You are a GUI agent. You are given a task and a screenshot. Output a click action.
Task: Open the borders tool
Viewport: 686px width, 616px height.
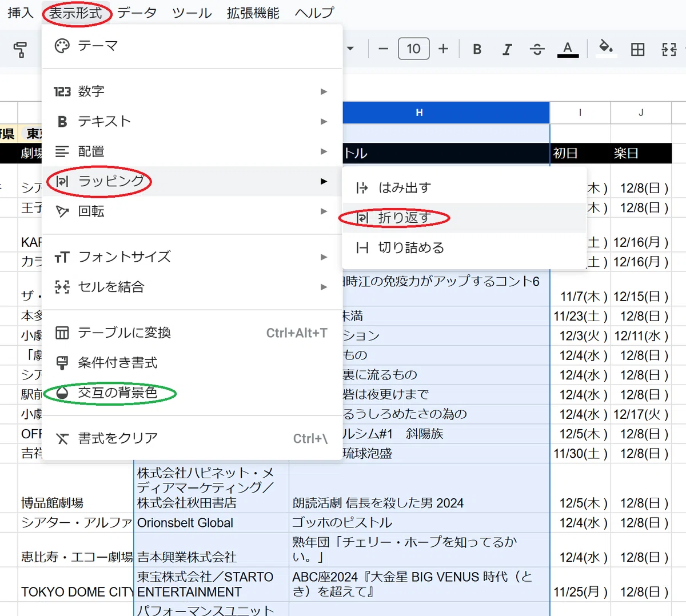click(x=637, y=50)
